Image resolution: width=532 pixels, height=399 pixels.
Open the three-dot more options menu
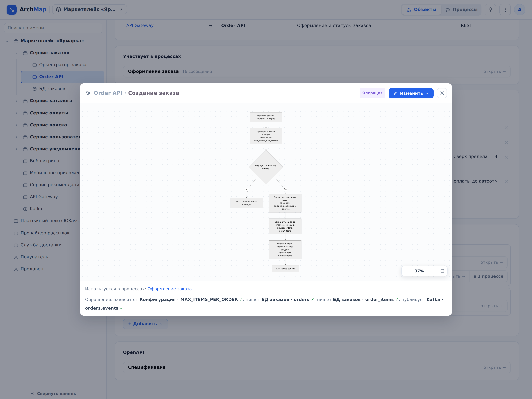coord(505,10)
